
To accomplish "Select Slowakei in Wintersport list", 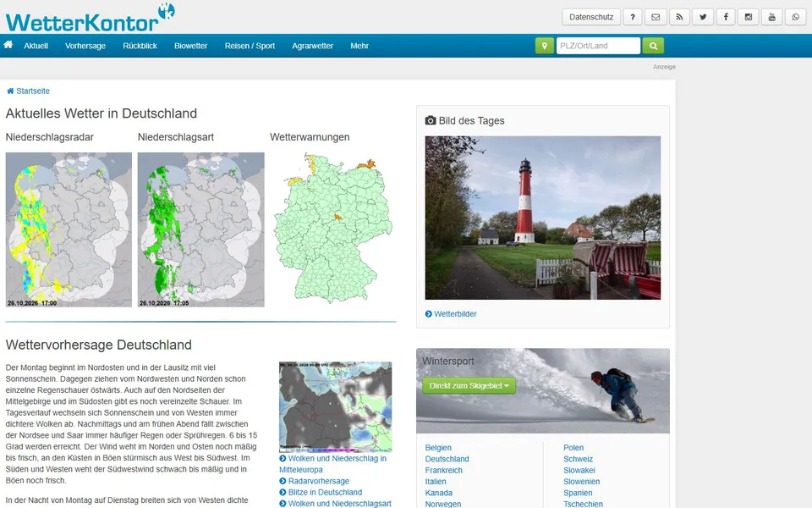I will 579,470.
